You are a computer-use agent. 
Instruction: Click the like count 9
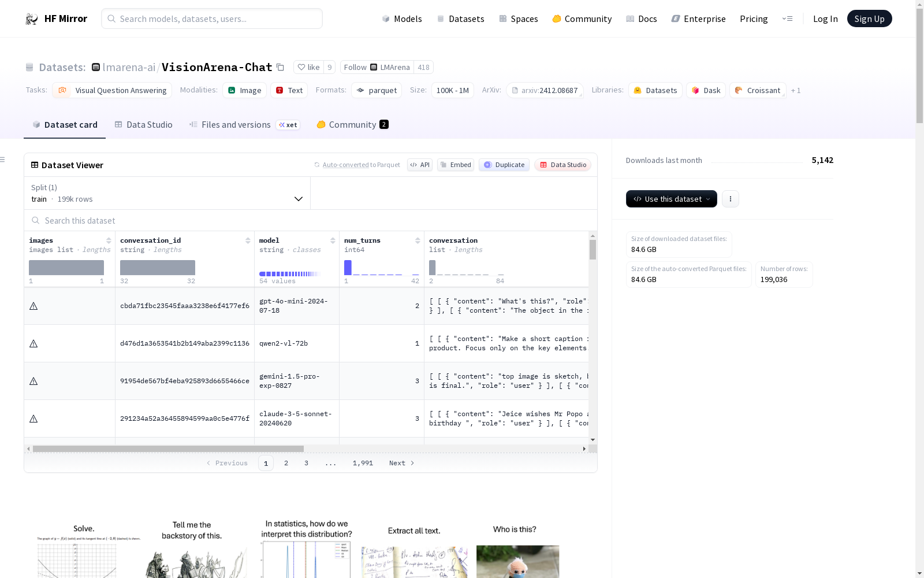pos(330,67)
